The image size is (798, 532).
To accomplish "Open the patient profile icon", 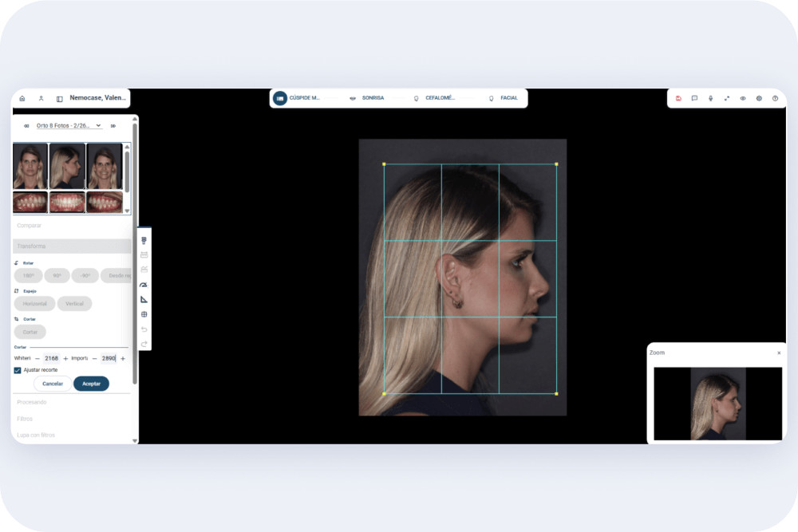I will tap(41, 99).
